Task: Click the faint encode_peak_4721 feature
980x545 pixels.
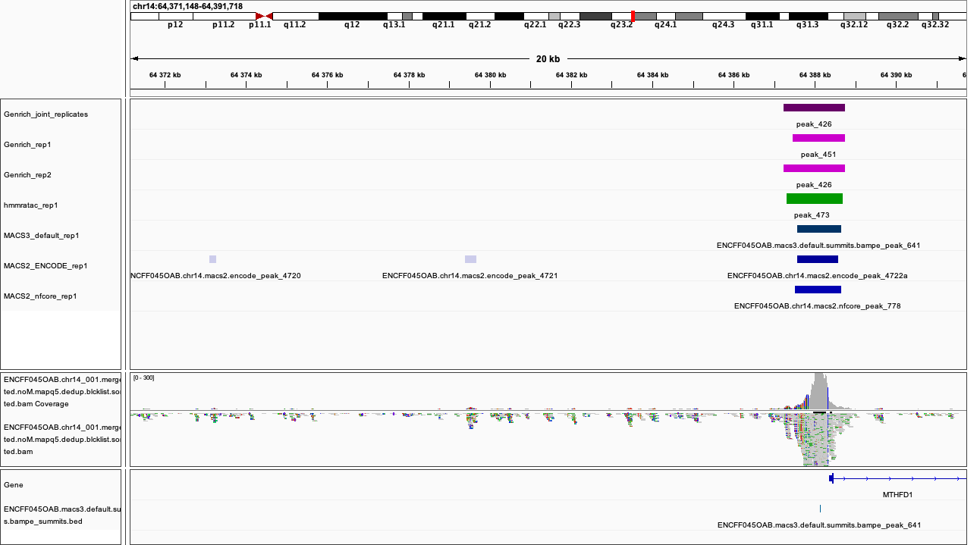Action: tap(470, 259)
